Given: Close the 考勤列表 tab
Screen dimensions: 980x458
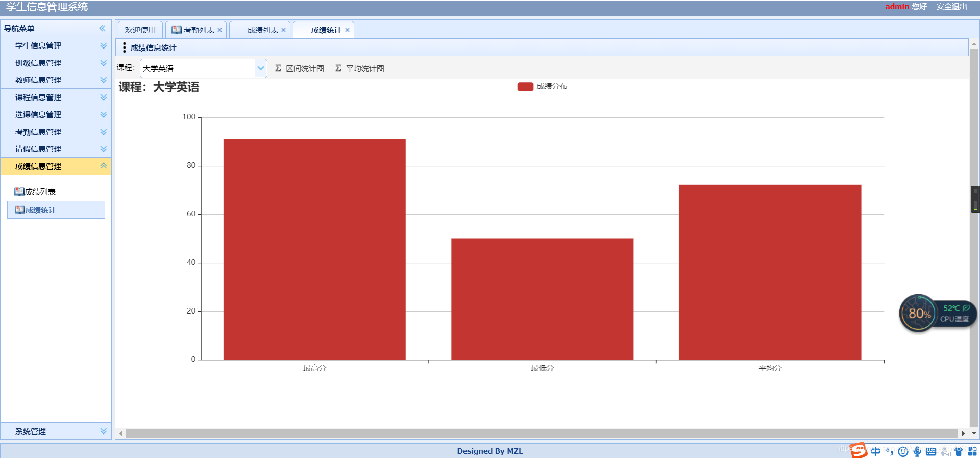Looking at the screenshot, I should click(x=219, y=30).
